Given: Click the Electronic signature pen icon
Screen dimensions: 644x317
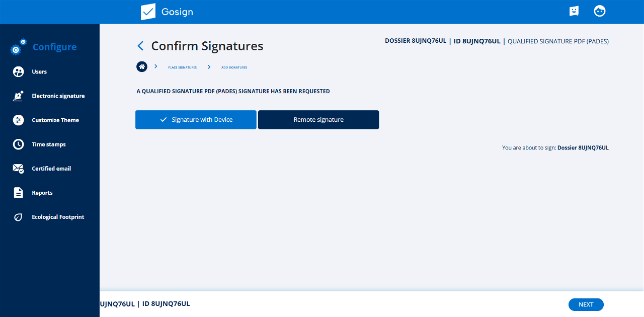Looking at the screenshot, I should coord(18,96).
